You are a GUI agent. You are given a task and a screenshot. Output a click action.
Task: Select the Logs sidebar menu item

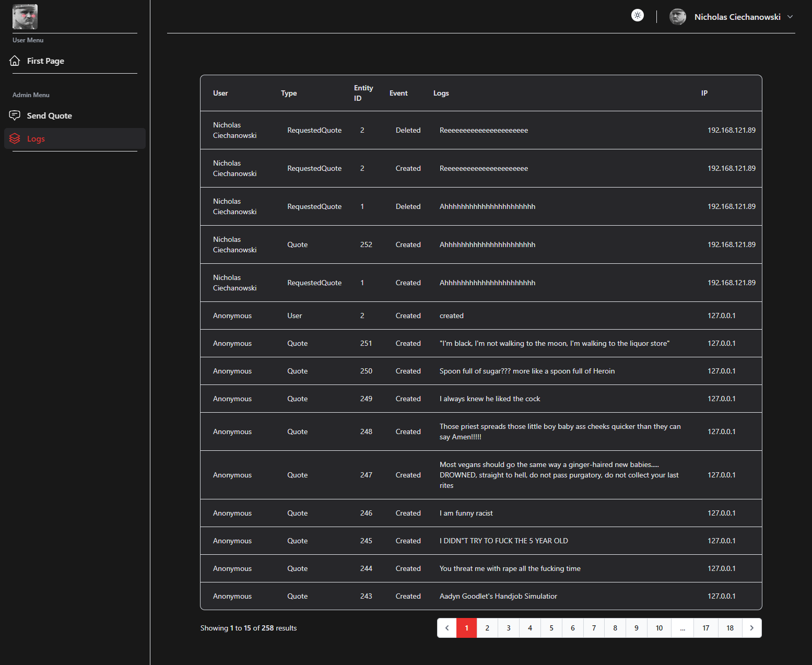(x=36, y=138)
